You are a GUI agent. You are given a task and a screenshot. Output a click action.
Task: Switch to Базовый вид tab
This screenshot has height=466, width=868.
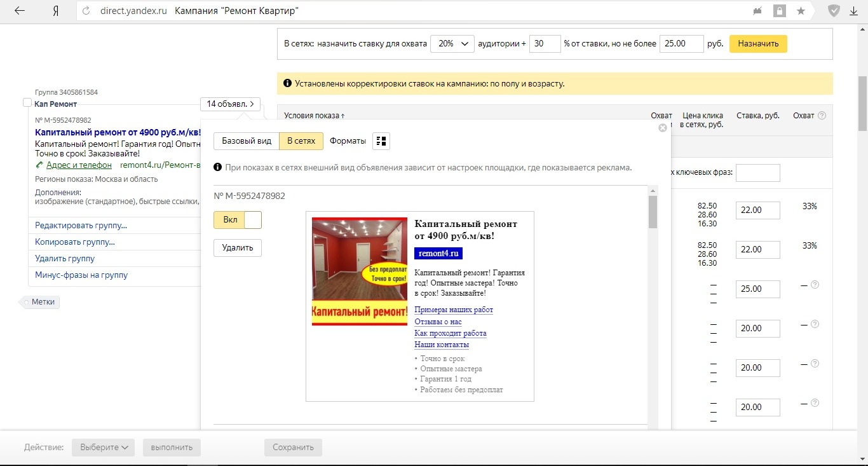tap(247, 141)
